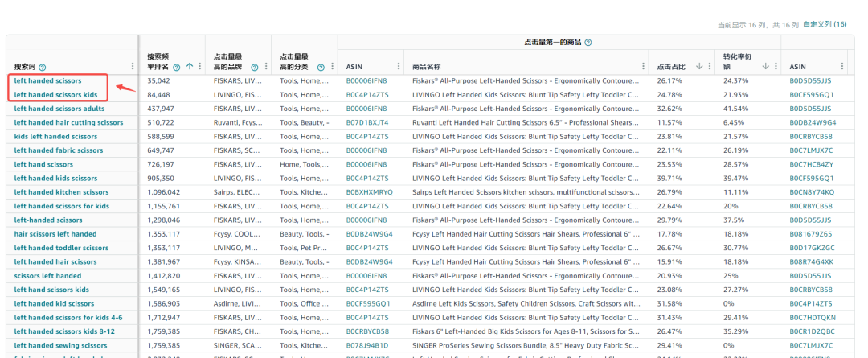Click the help icon beside 点击量最高的分类

pos(321,67)
